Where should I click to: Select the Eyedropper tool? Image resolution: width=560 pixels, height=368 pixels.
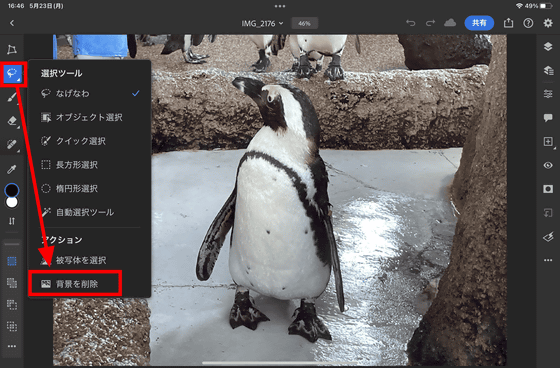pyautogui.click(x=12, y=169)
